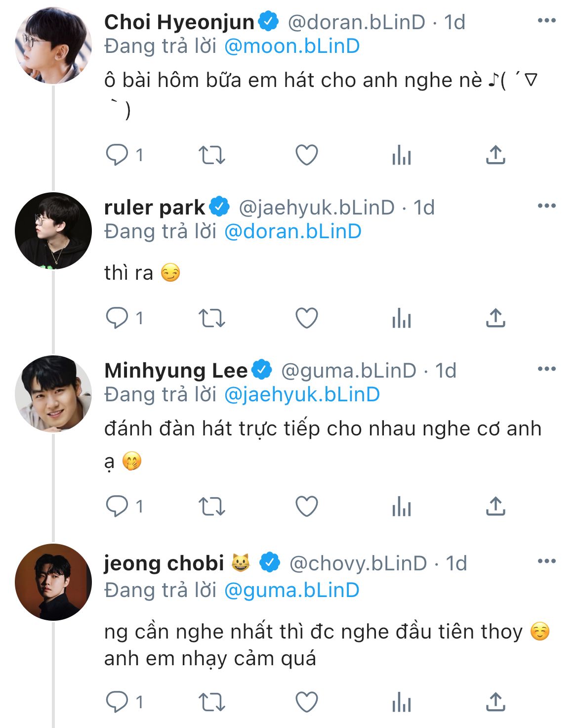The width and height of the screenshot is (578, 728).
Task: Like ruler park's reply
Action: [306, 318]
